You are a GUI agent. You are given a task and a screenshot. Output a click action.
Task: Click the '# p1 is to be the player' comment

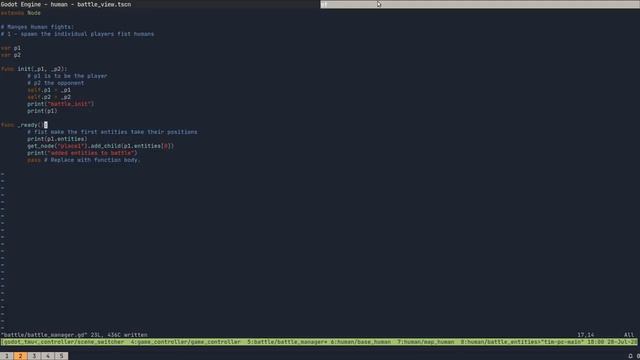(67, 76)
